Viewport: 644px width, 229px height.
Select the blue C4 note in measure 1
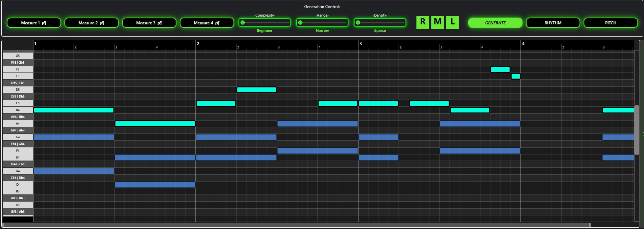coord(155,185)
